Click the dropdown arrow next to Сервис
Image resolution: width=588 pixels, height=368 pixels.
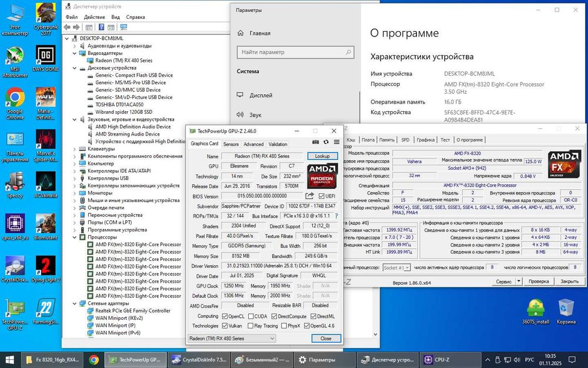(x=519, y=281)
